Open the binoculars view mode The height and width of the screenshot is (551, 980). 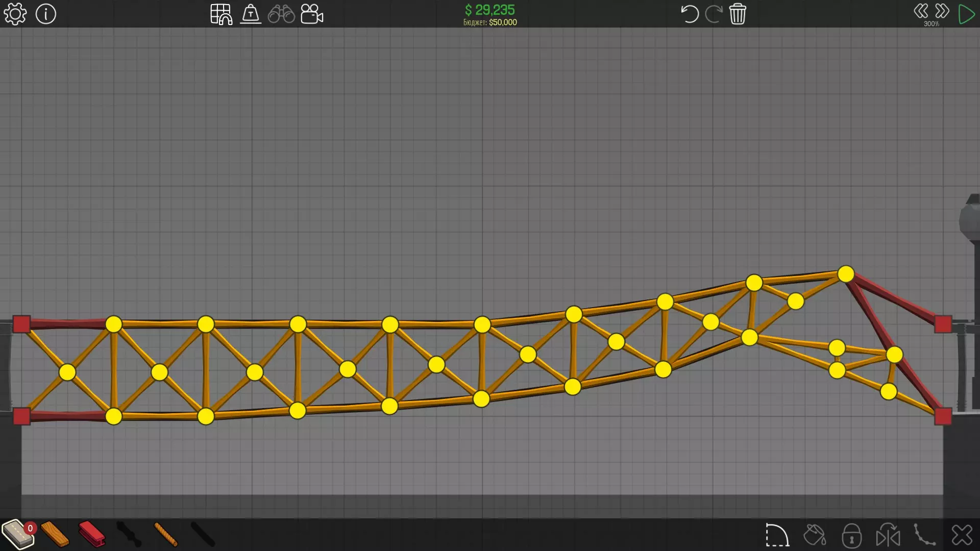pyautogui.click(x=281, y=14)
